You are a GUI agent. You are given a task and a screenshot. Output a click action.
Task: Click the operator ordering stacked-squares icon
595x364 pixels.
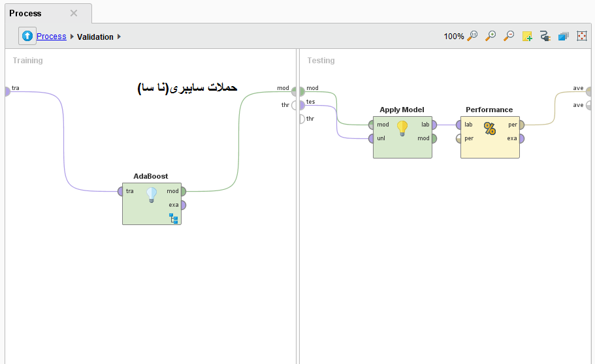[564, 37]
